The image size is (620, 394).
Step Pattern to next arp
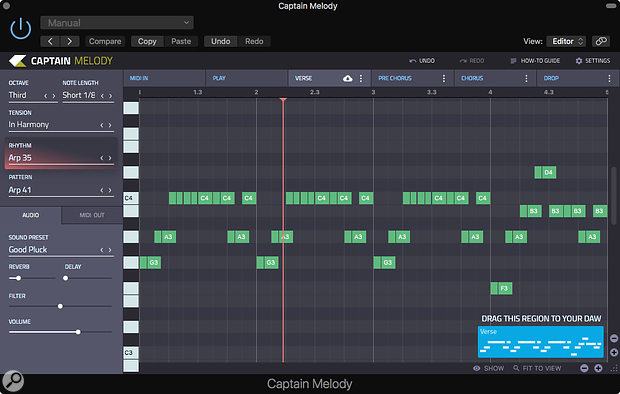(110, 190)
